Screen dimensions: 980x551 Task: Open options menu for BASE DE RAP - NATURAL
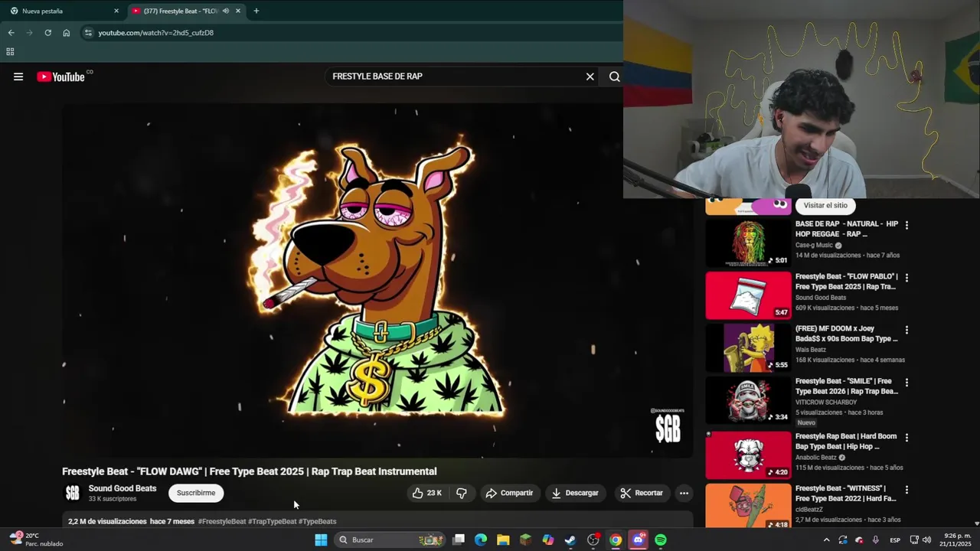[906, 225]
